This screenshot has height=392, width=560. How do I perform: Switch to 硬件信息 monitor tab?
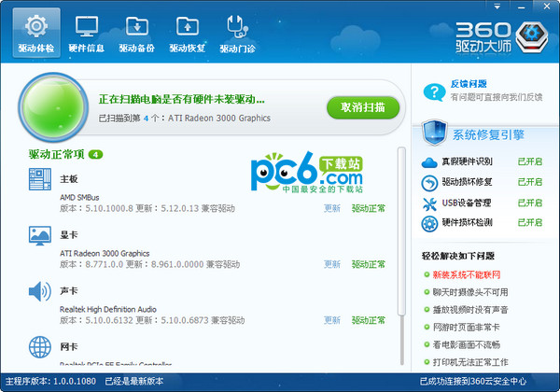point(87,31)
